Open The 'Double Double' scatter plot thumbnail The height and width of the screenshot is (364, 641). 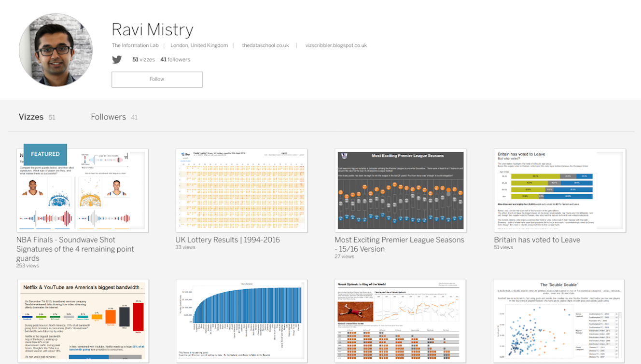tap(559, 321)
